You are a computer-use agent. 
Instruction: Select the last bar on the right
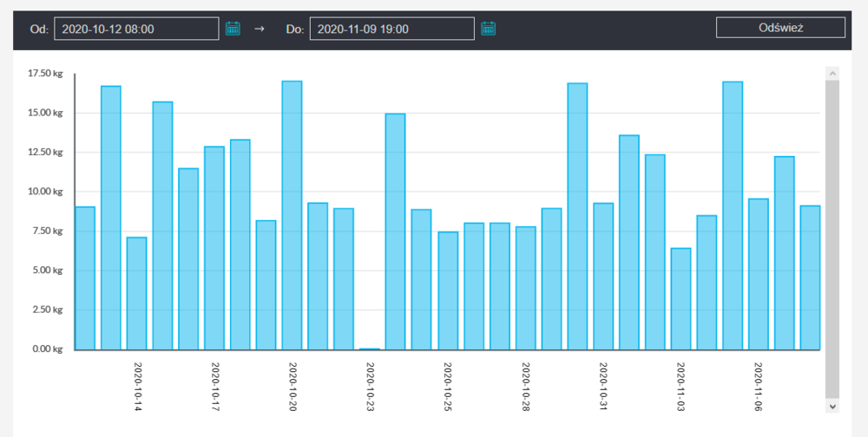click(x=810, y=277)
